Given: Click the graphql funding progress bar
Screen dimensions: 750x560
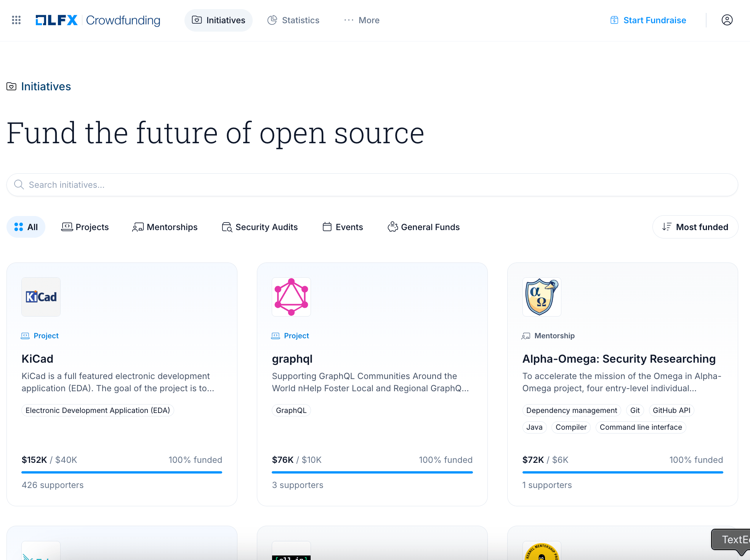Looking at the screenshot, I should tap(372, 472).
